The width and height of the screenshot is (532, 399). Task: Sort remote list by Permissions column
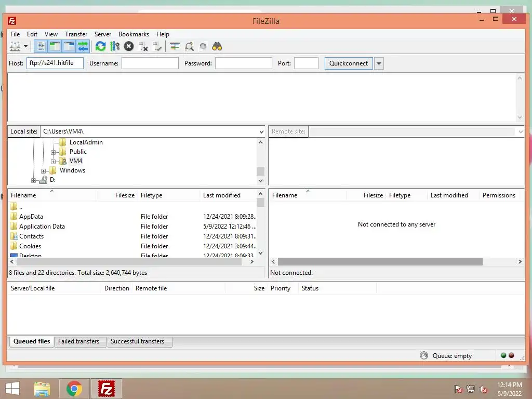499,195
